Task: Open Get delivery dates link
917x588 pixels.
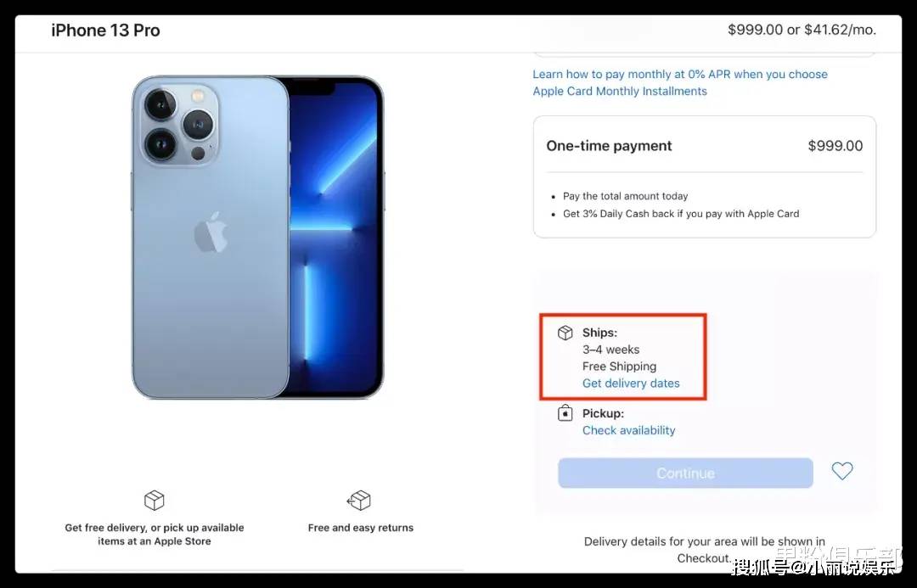Action: 631,384
